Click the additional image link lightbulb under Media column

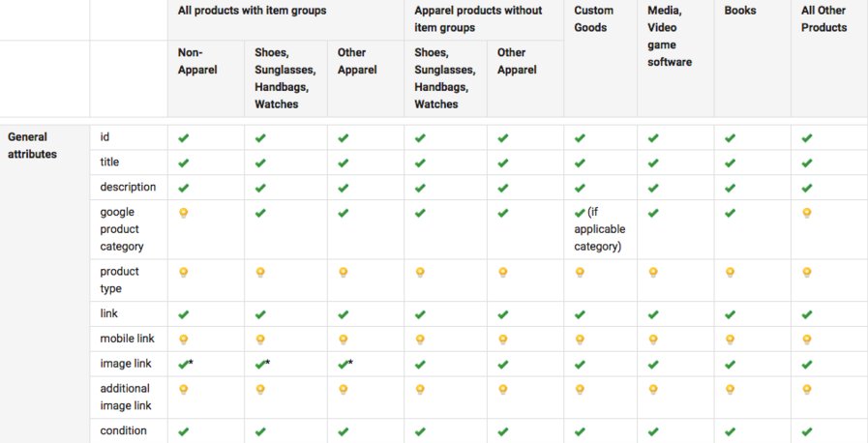click(653, 390)
